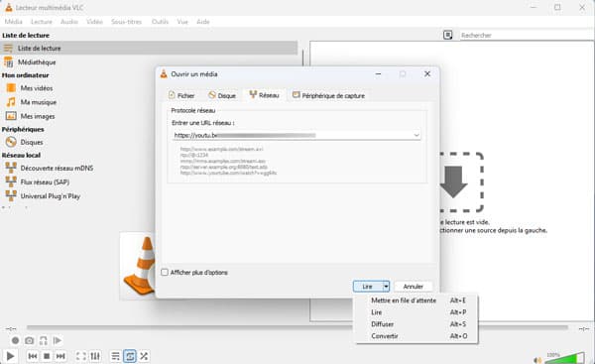Click playlist view mode icon near search

click(x=448, y=35)
